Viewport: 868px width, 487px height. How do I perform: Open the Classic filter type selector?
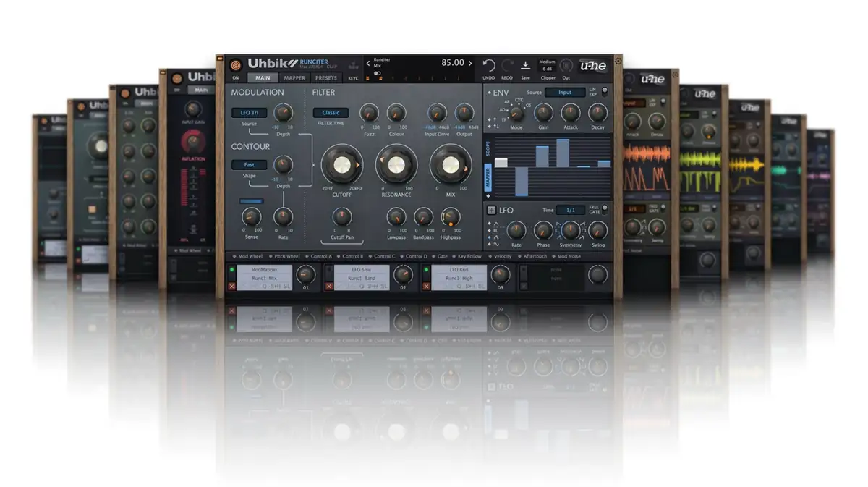pos(330,113)
